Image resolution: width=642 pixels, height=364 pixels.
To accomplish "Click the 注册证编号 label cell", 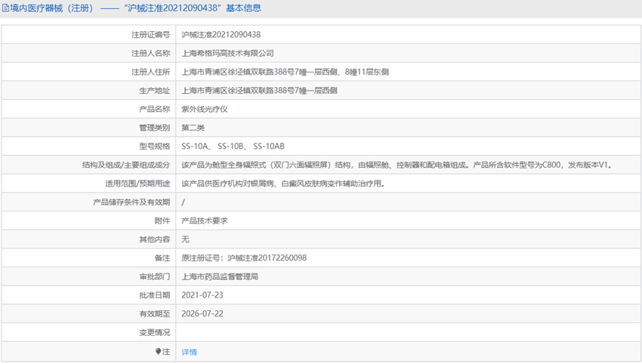I will [x=88, y=35].
